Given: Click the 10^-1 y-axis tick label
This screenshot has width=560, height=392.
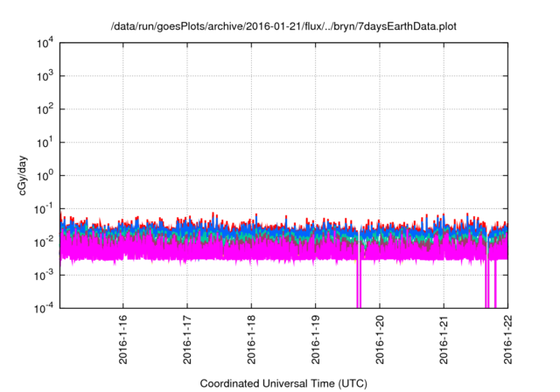Looking at the screenshot, I should point(44,208).
